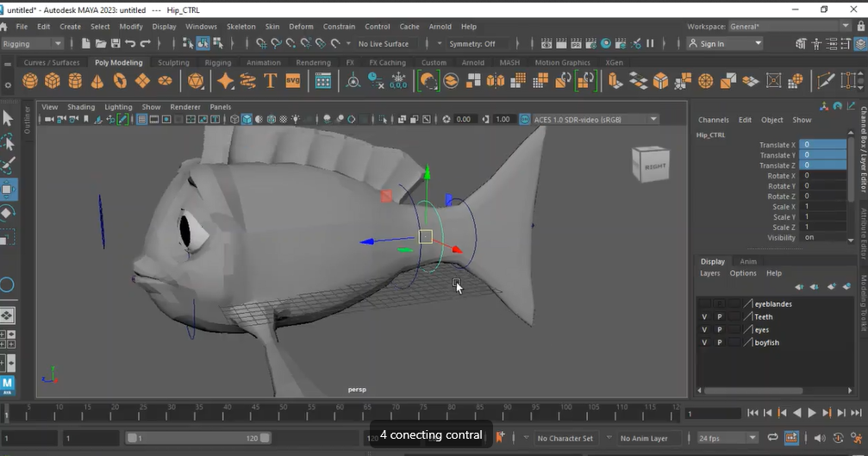Play the animation forwards
Viewport: 868px width, 456px height.
tap(811, 413)
